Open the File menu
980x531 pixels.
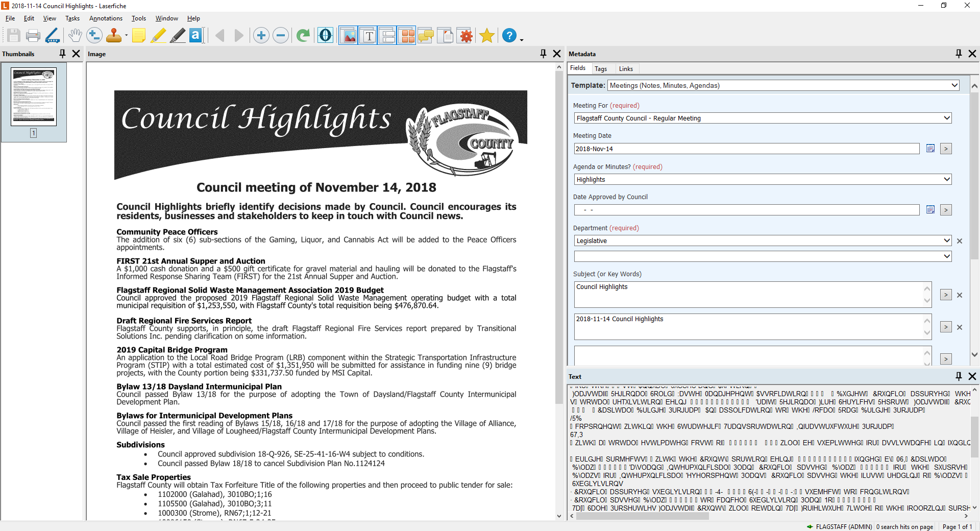(10, 18)
